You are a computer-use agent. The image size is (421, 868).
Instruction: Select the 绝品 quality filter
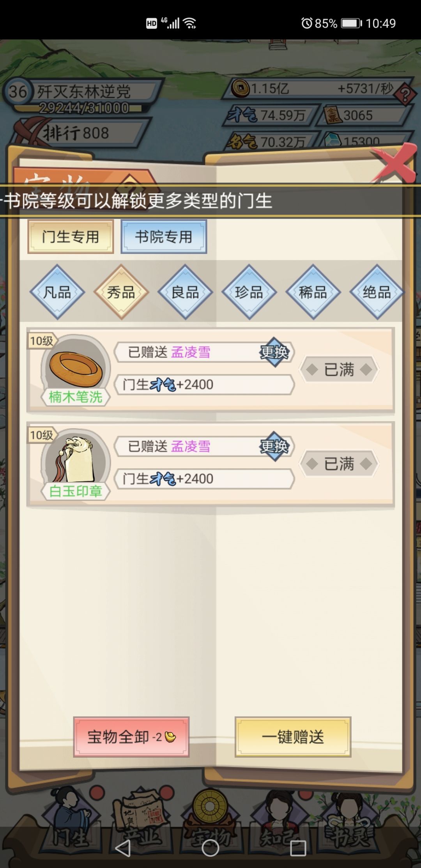tap(377, 292)
